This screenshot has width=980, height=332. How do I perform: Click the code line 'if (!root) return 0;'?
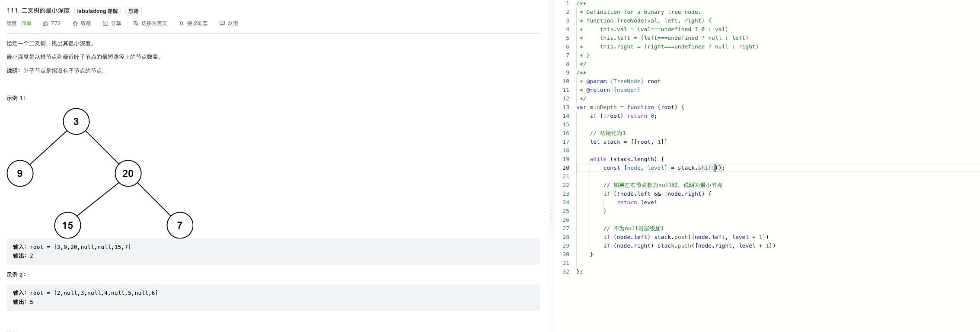pyautogui.click(x=623, y=116)
